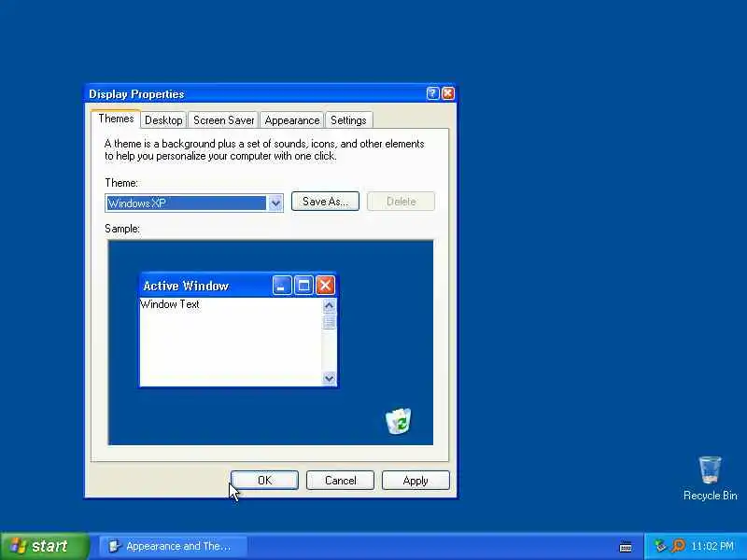Viewport: 747px width, 560px height.
Task: Go to the Settings tab
Action: (348, 120)
